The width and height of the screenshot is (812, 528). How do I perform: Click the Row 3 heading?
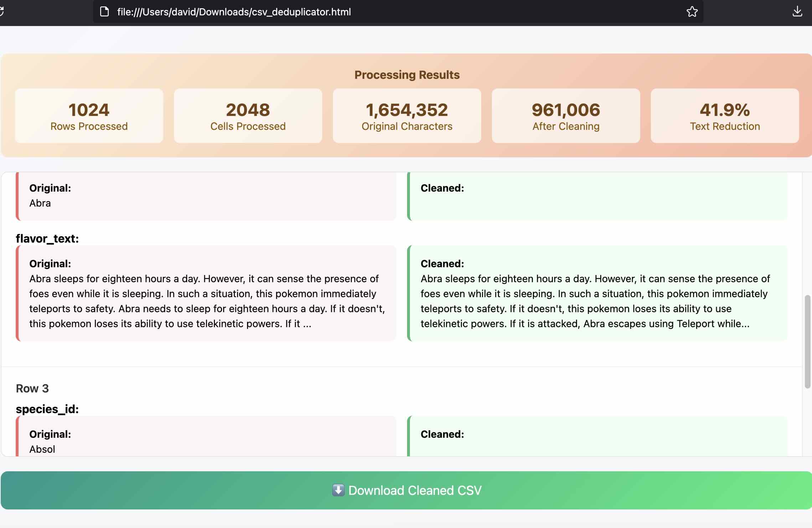[32, 389]
